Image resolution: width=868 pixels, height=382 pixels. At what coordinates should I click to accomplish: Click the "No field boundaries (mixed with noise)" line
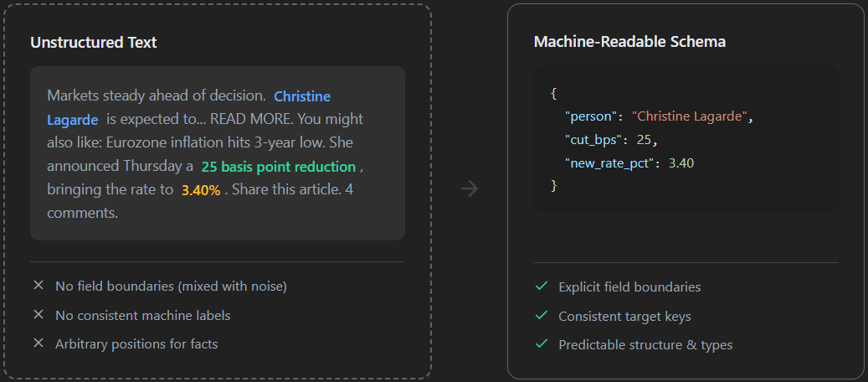click(171, 286)
